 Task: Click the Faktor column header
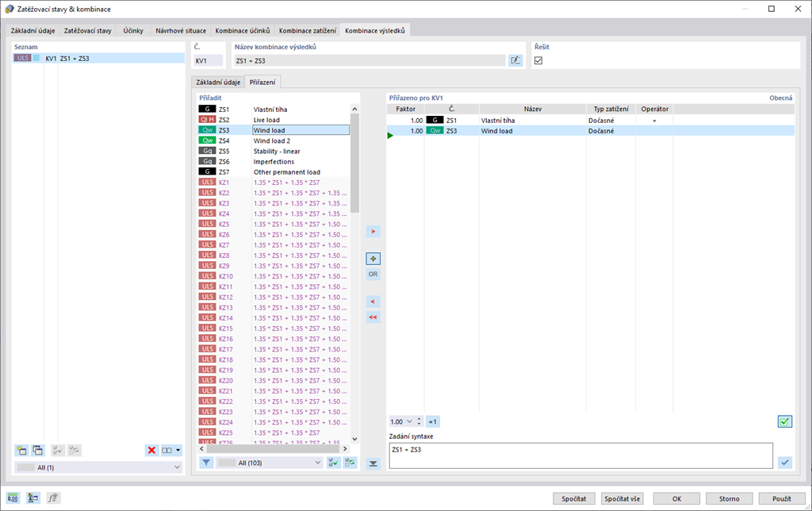pos(405,109)
